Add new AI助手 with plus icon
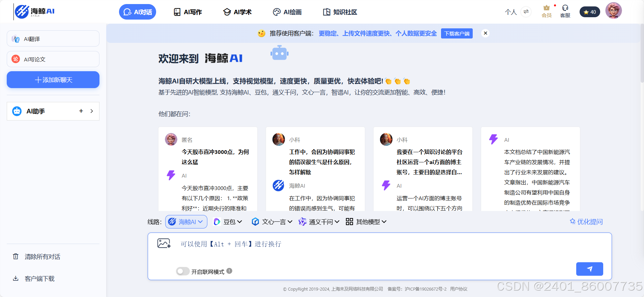The width and height of the screenshot is (644, 297). tap(81, 111)
